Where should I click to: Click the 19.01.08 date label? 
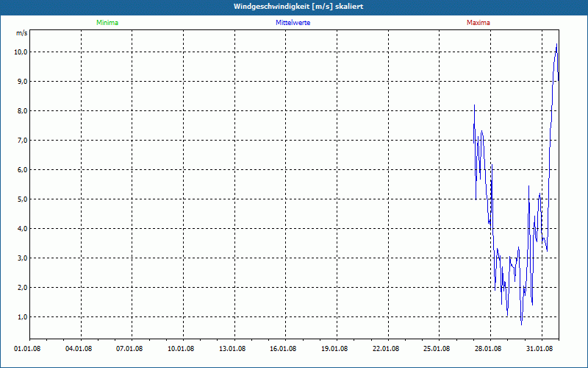tap(334, 348)
